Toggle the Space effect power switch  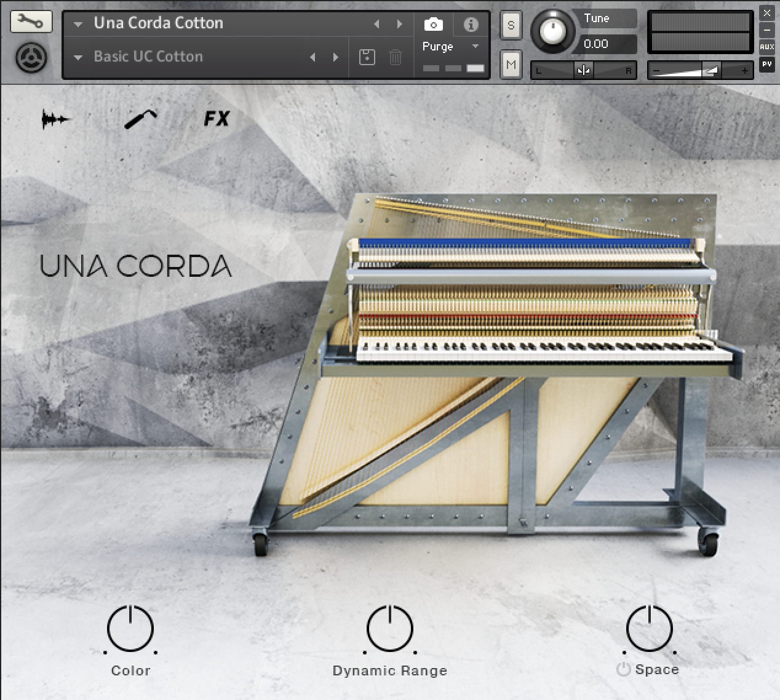pyautogui.click(x=624, y=670)
